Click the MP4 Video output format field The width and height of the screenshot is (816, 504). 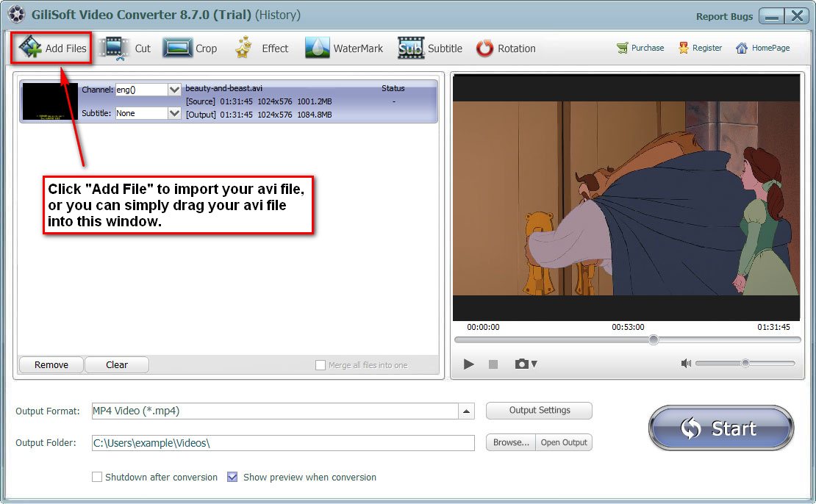tap(275, 411)
